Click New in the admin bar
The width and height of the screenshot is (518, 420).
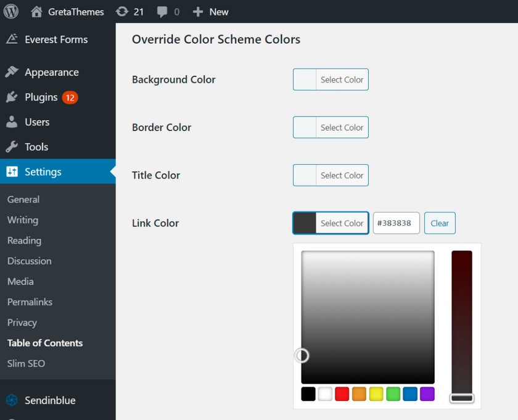coord(219,12)
